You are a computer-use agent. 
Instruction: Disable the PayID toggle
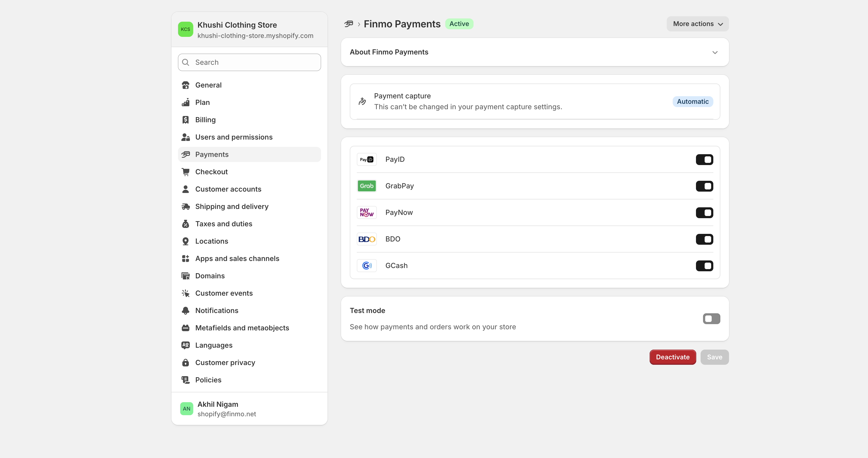click(x=704, y=160)
